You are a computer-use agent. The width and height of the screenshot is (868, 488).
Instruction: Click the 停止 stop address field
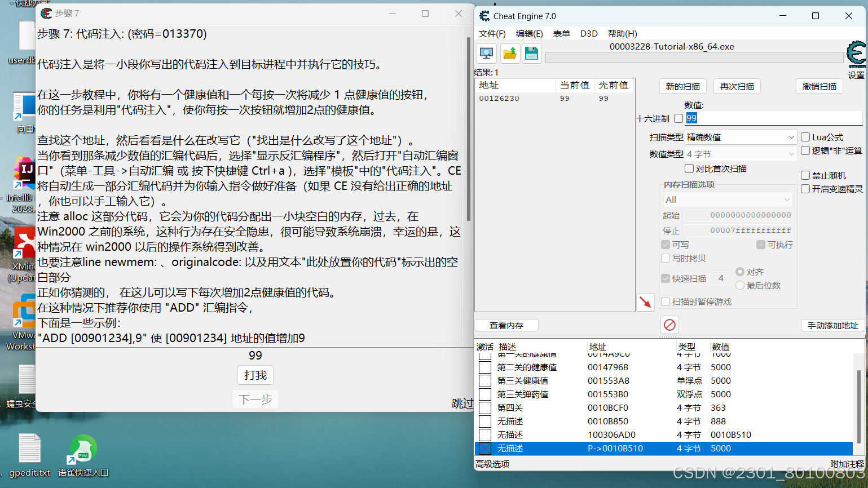pyautogui.click(x=738, y=230)
